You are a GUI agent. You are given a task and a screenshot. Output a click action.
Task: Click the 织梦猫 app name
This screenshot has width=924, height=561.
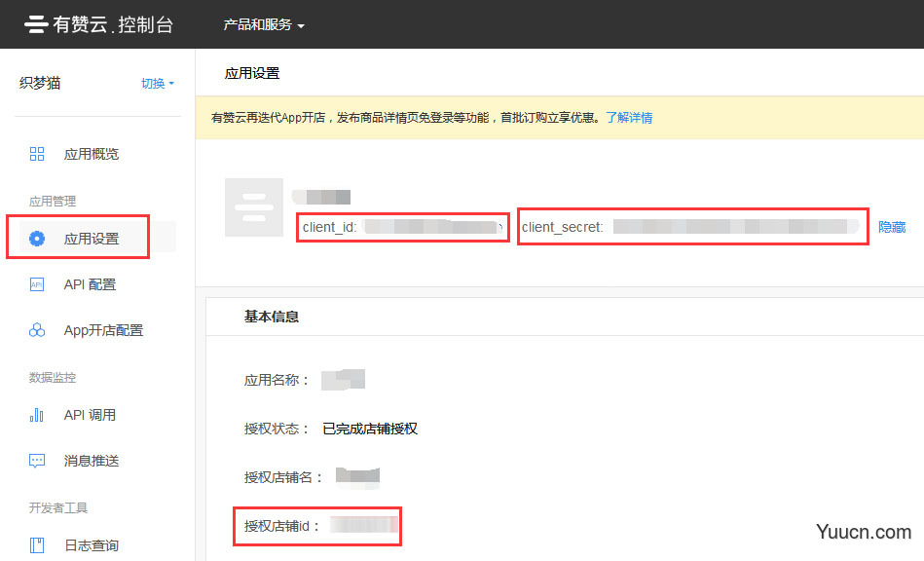(x=40, y=84)
